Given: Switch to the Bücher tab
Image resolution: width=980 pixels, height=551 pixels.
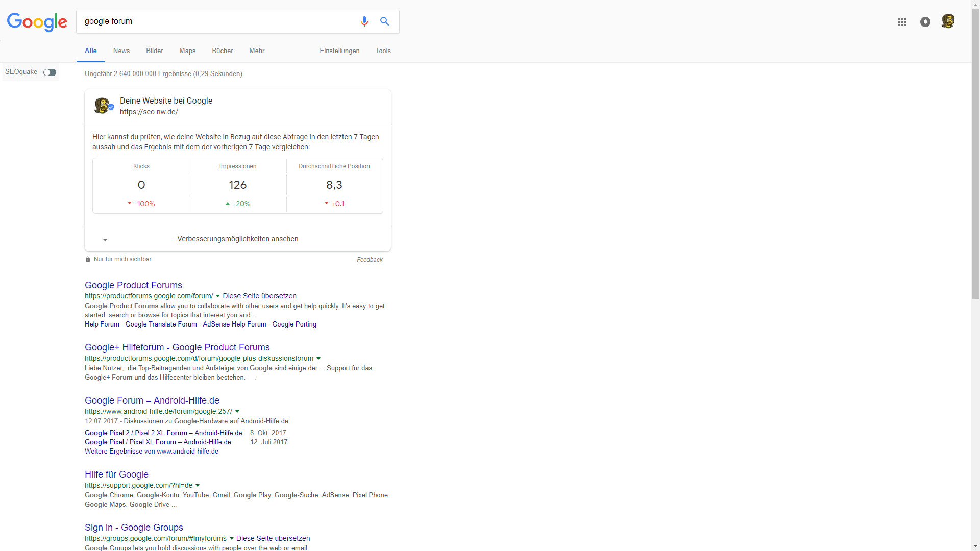Looking at the screenshot, I should 223,51.
